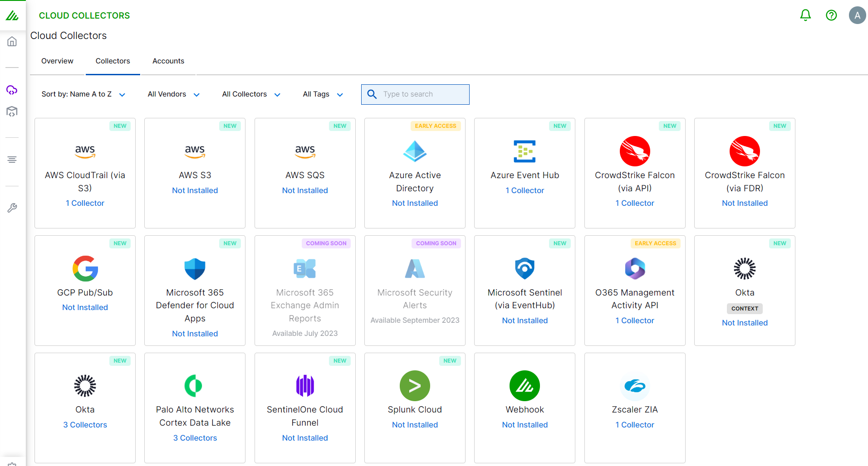Open 1 Collector under Zscaler ZIA
This screenshot has width=868, height=466.
[x=635, y=425]
